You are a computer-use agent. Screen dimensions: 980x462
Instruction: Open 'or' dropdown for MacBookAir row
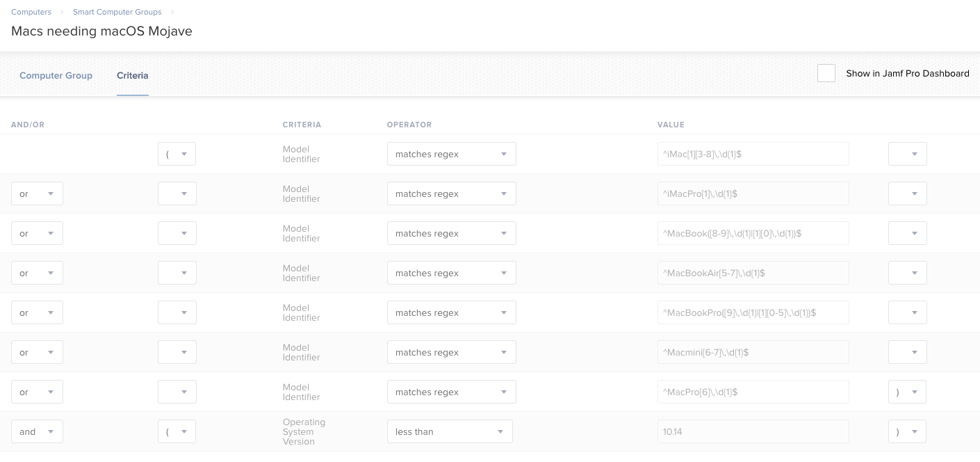tap(37, 273)
